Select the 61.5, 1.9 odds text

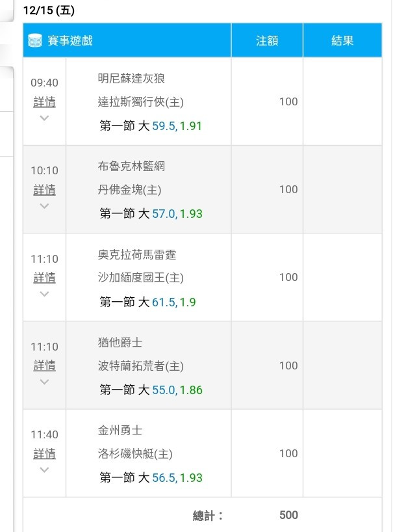click(x=174, y=302)
